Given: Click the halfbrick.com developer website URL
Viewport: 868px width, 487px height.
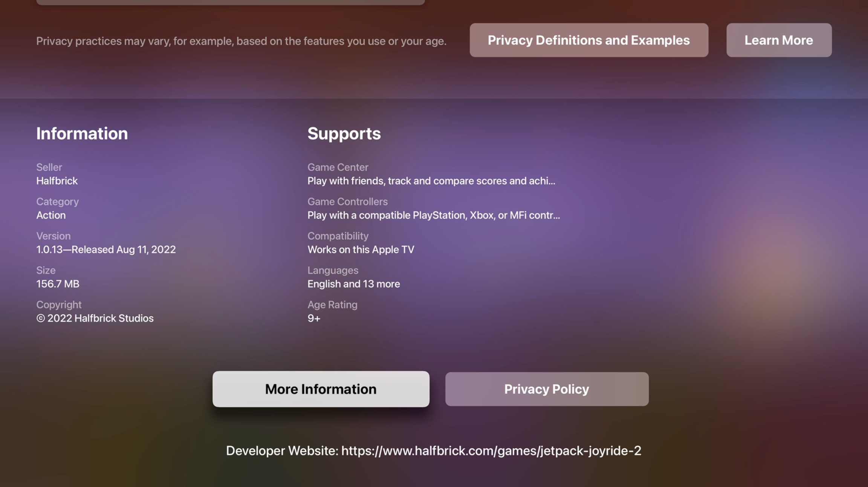Looking at the screenshot, I should pos(491,451).
